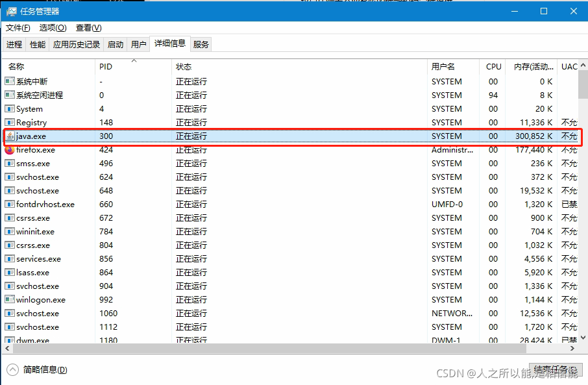Screen dimensions: 588x385
Task: Switch to the 服务 tab
Action: pyautogui.click(x=201, y=45)
